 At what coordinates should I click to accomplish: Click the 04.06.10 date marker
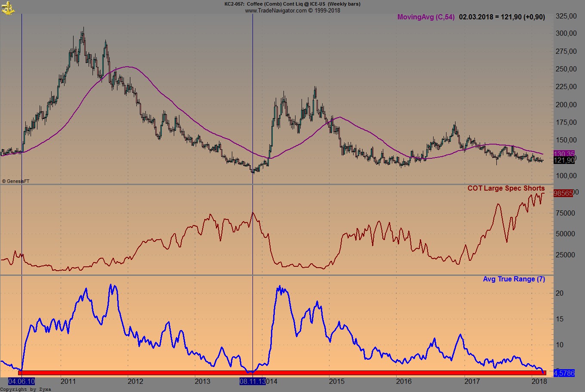pos(21,381)
